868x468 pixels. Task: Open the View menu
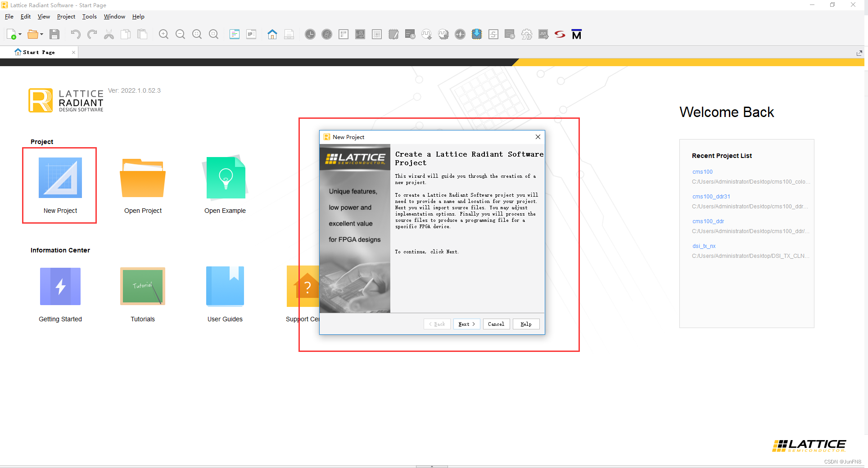coord(44,17)
